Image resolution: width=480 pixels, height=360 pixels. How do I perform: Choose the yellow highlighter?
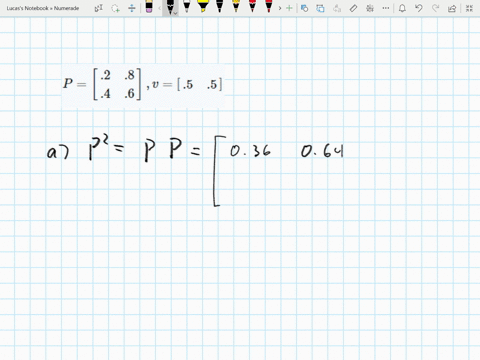(203, 7)
